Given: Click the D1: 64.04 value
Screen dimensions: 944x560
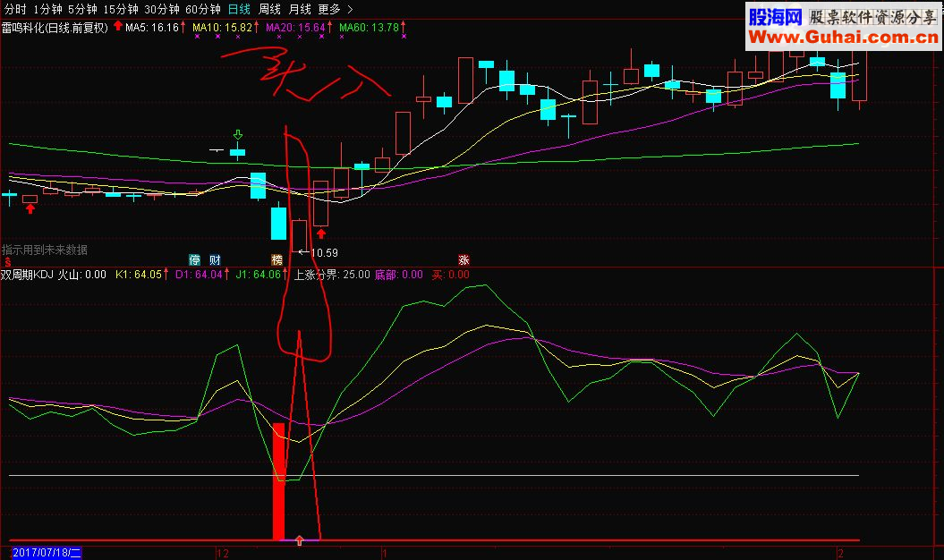Looking at the screenshot, I should 199,275.
